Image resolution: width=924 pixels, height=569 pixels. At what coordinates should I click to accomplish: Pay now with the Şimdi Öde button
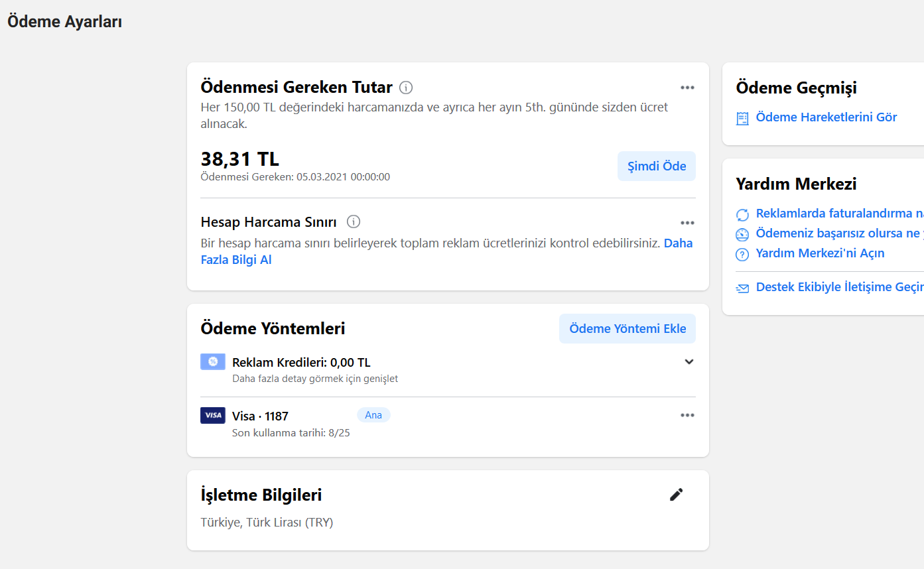tap(657, 166)
